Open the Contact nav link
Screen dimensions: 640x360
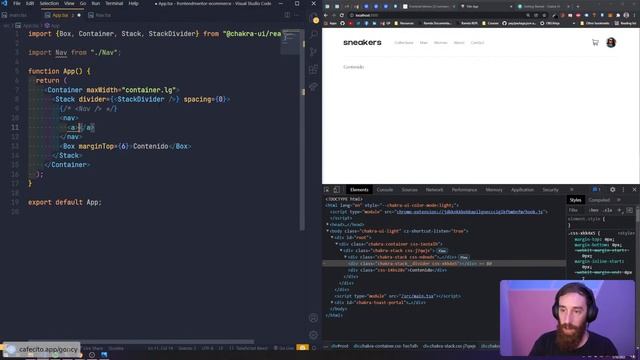pyautogui.click(x=477, y=42)
